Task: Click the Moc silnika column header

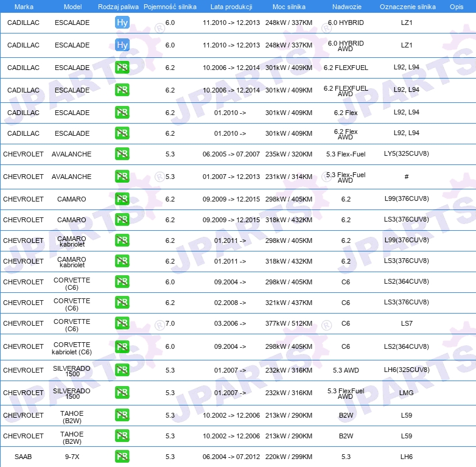Action: 289,7
